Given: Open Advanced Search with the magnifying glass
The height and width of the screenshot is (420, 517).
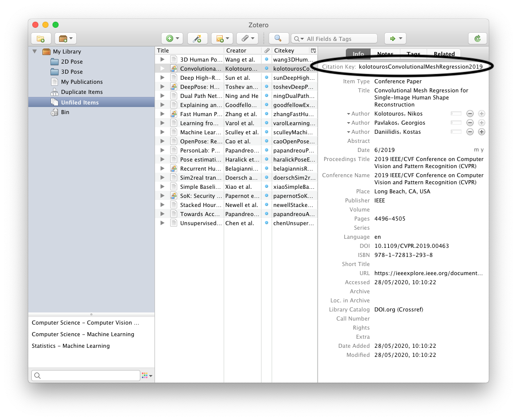Looking at the screenshot, I should click(x=278, y=38).
